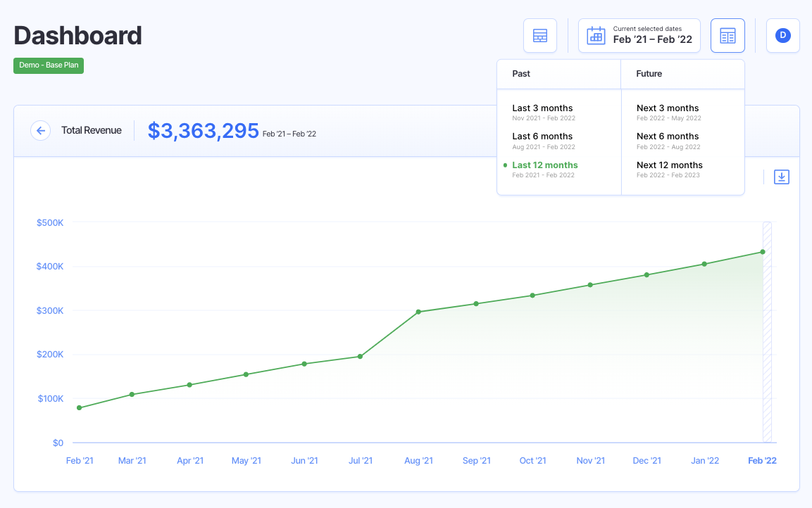Select the highlighted report summary icon

pos(727,35)
